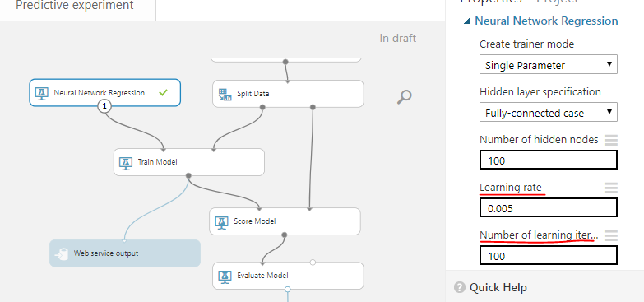The height and width of the screenshot is (302, 644).
Task: Open Hidden layer specification dropdown
Action: tap(549, 112)
